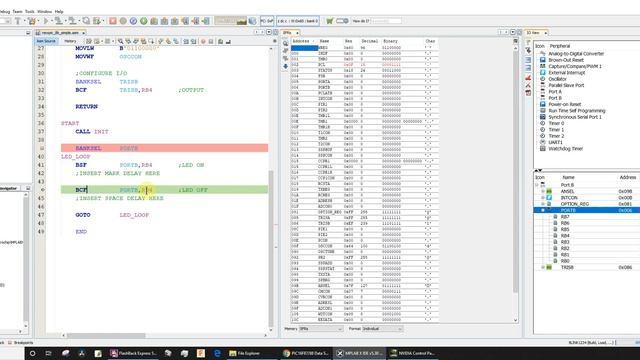Click the Edge browser taskbar icon
640x360 pixels.
(x=217, y=353)
